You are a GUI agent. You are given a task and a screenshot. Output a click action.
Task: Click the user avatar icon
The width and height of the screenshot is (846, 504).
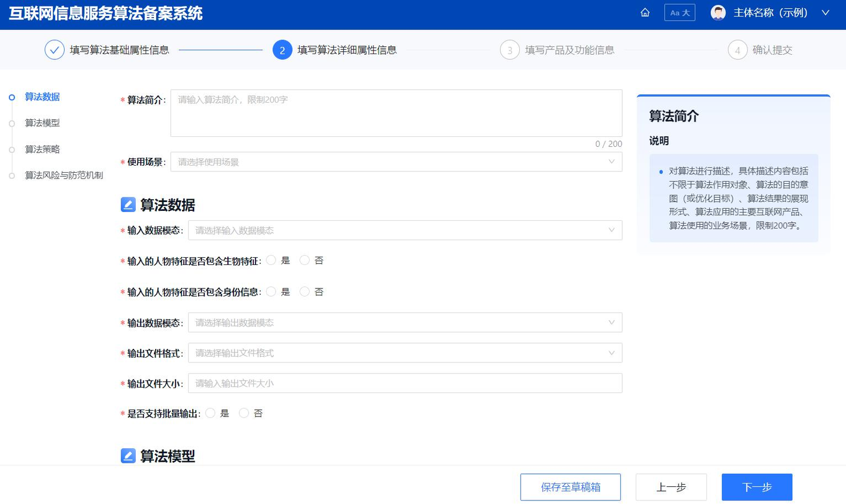coord(718,12)
